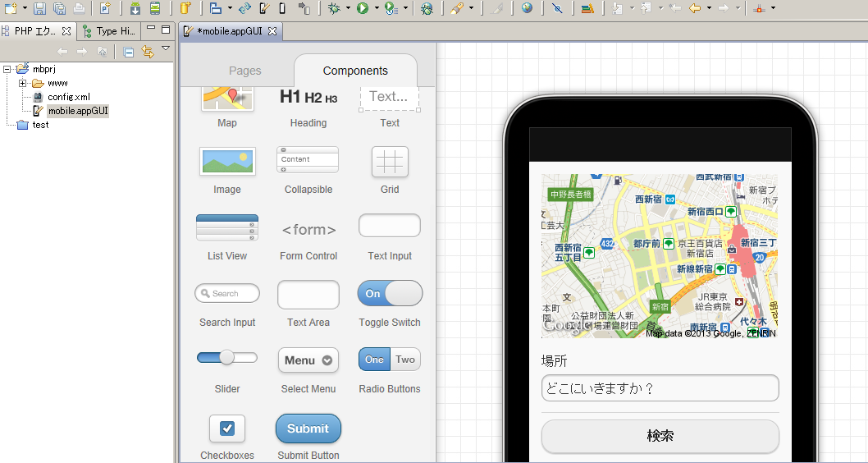The height and width of the screenshot is (463, 868).
Task: Toggle the On switch component
Action: point(390,294)
